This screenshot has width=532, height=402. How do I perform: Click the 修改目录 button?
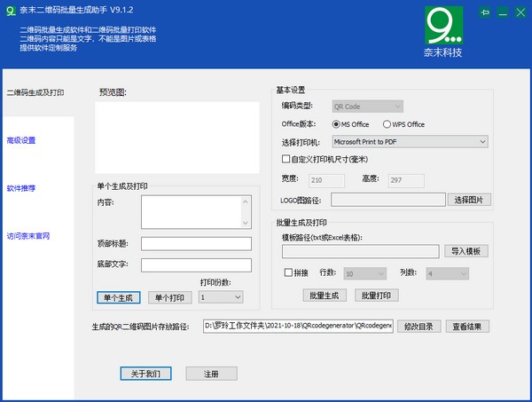coord(419,327)
